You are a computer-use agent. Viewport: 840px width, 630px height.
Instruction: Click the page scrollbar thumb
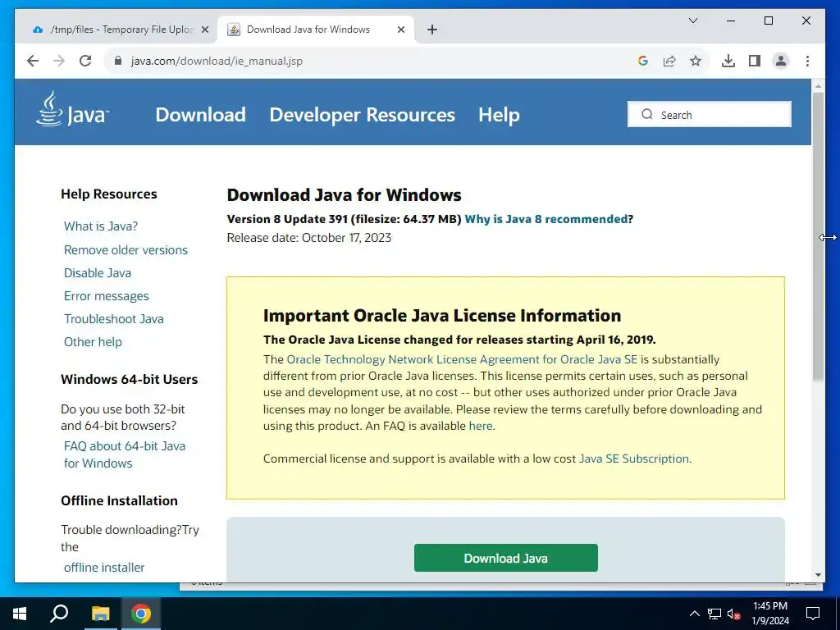click(x=818, y=235)
